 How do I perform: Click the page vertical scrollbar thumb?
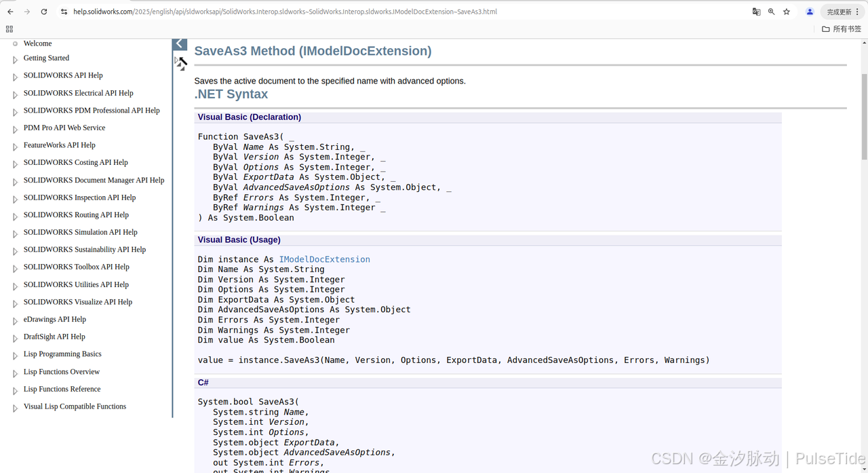click(864, 117)
